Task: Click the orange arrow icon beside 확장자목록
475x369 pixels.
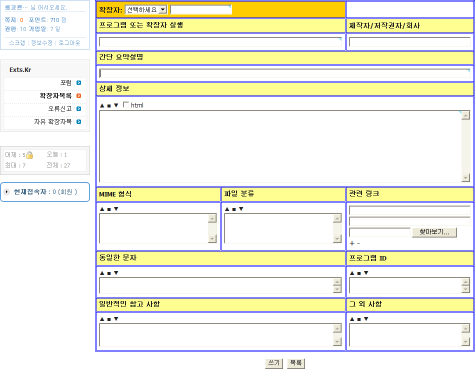Action: tap(79, 96)
